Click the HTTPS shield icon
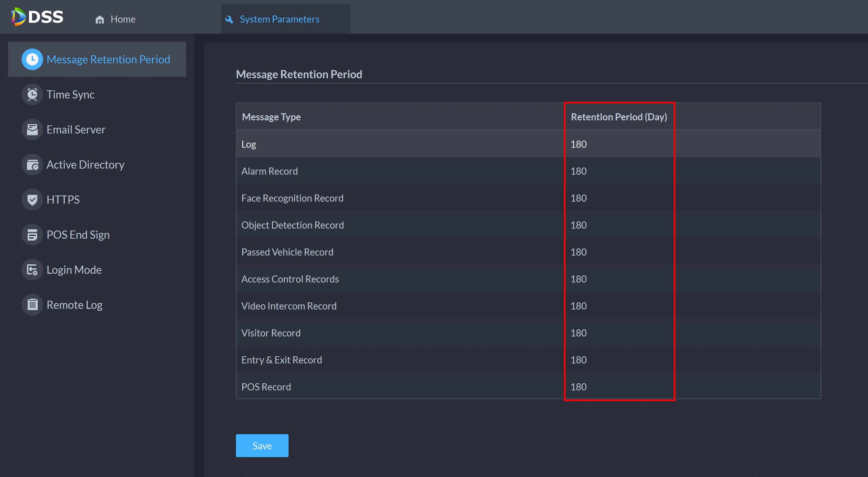The image size is (868, 477). click(32, 200)
